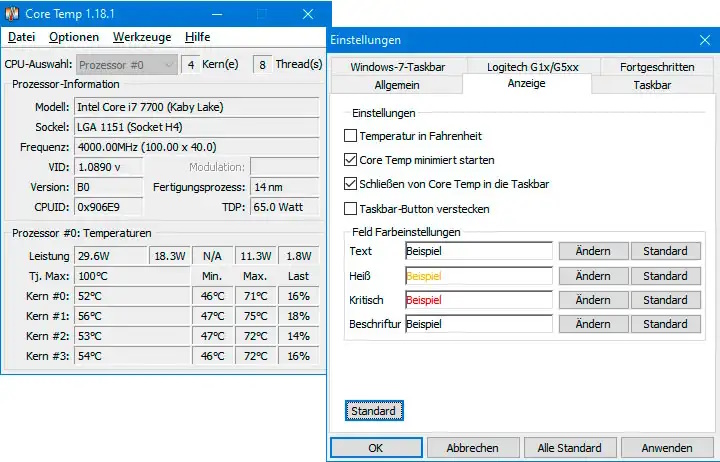Click the VID value 1.0890 v
Image resolution: width=720 pixels, height=462 pixels.
coord(108,167)
